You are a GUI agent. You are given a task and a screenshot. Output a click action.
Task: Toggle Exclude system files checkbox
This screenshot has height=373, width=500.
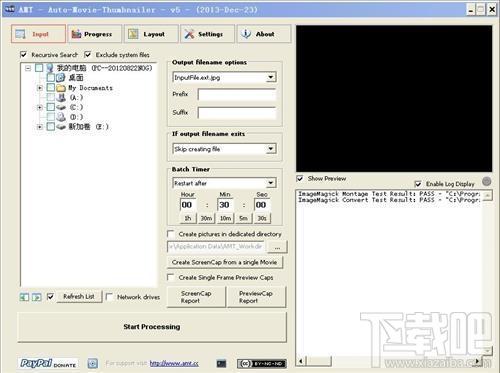88,54
